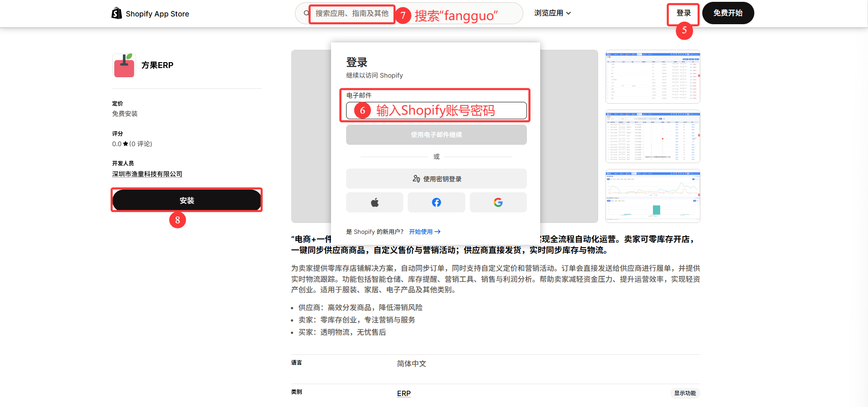868x407 pixels.
Task: Click the 免费开始 button
Action: (x=728, y=13)
